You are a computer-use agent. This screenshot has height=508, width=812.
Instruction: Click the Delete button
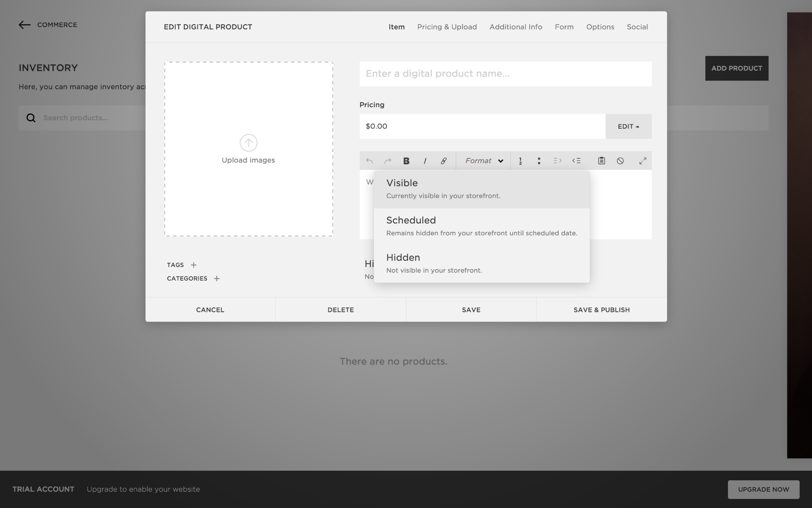point(341,310)
